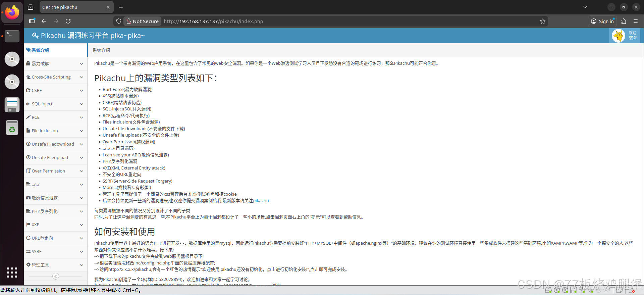
Task: Click the flag icon for XXE
Action: [x=28, y=225]
